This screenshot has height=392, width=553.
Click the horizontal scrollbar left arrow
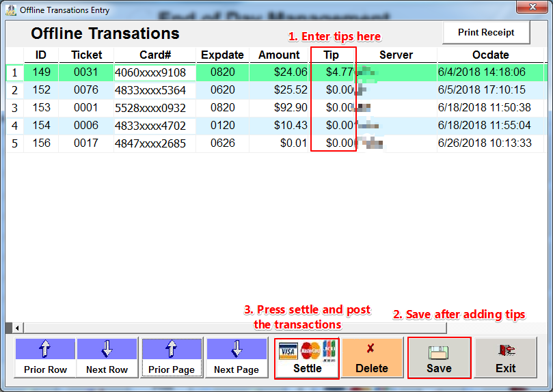(17, 328)
